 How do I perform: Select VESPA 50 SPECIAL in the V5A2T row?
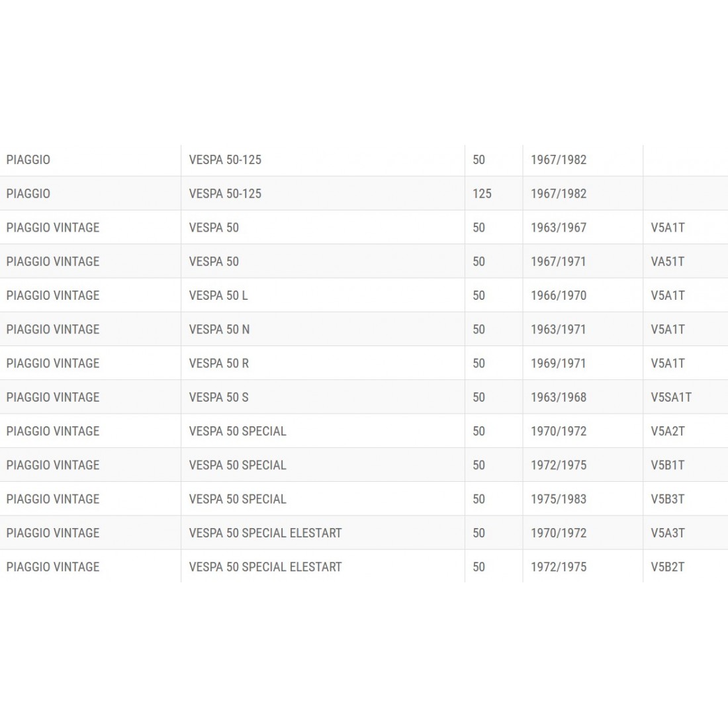click(x=238, y=431)
